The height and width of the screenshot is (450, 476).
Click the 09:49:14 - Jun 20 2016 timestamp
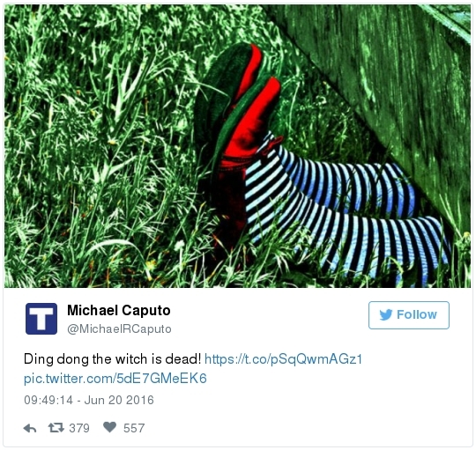click(x=89, y=400)
